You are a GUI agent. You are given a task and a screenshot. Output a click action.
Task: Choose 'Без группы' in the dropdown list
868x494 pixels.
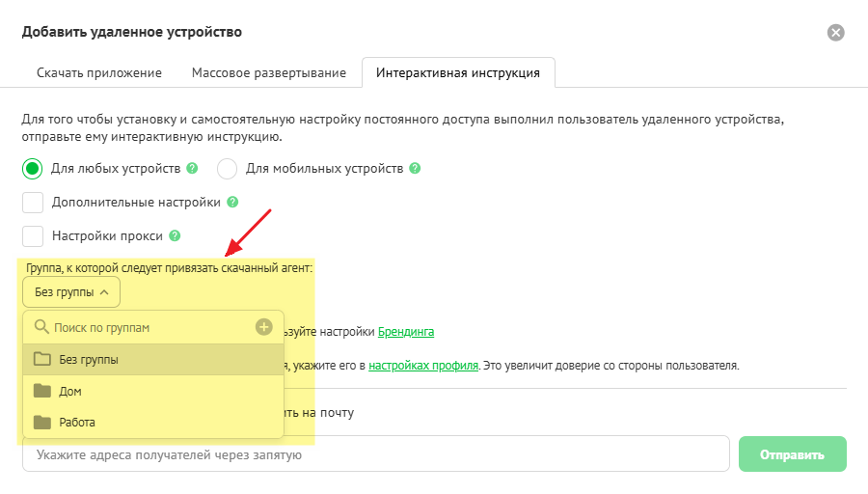(89, 359)
